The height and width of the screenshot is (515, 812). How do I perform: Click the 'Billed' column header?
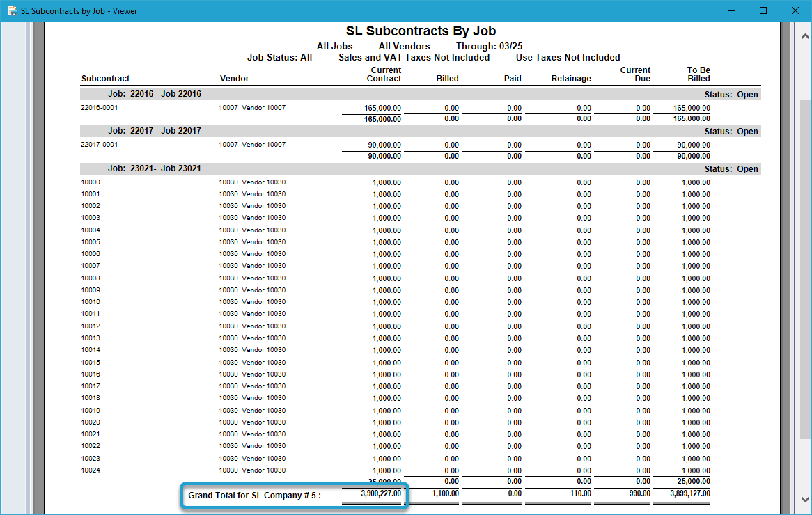447,79
